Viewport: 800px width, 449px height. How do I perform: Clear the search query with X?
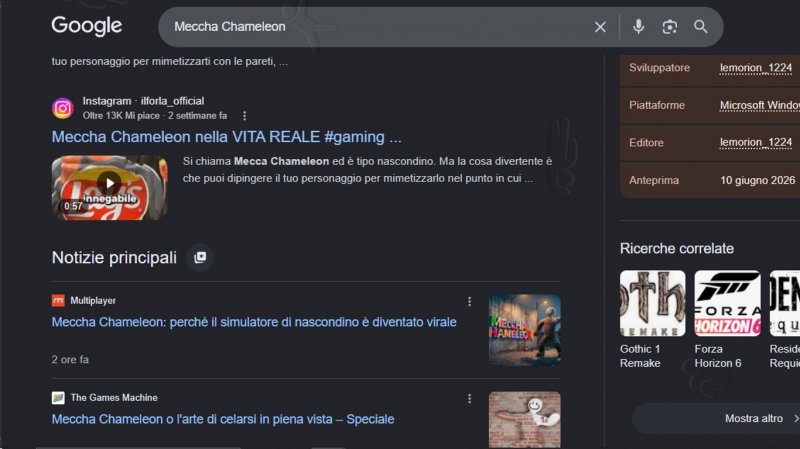coord(600,27)
